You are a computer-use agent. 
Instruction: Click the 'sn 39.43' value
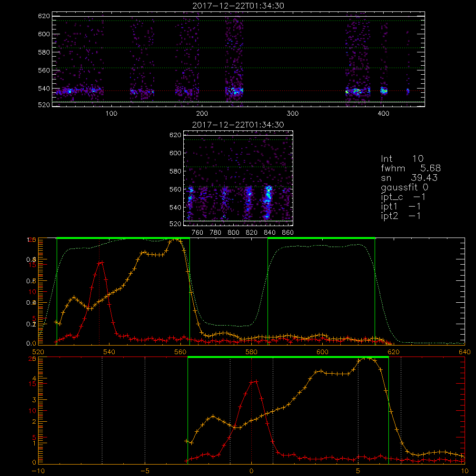(409, 178)
